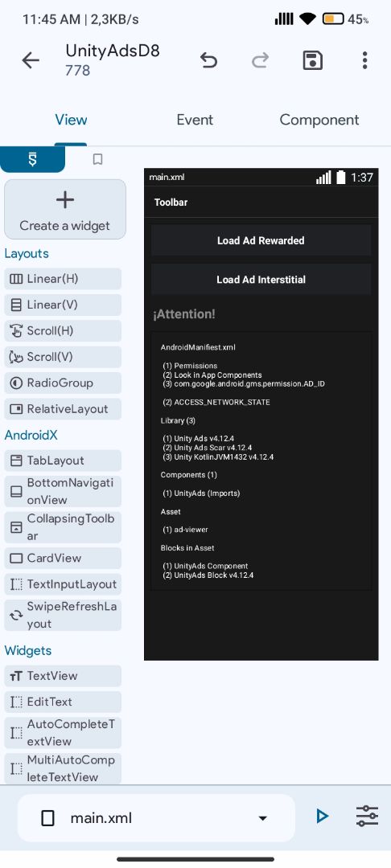Switch to the Component tab
Viewport: 391px width, 868px height.
point(319,120)
